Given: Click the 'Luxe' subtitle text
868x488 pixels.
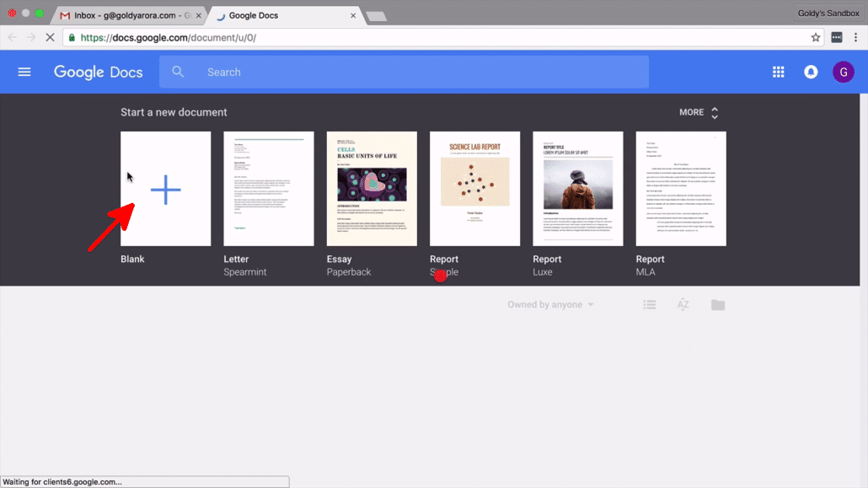Looking at the screenshot, I should pos(543,272).
